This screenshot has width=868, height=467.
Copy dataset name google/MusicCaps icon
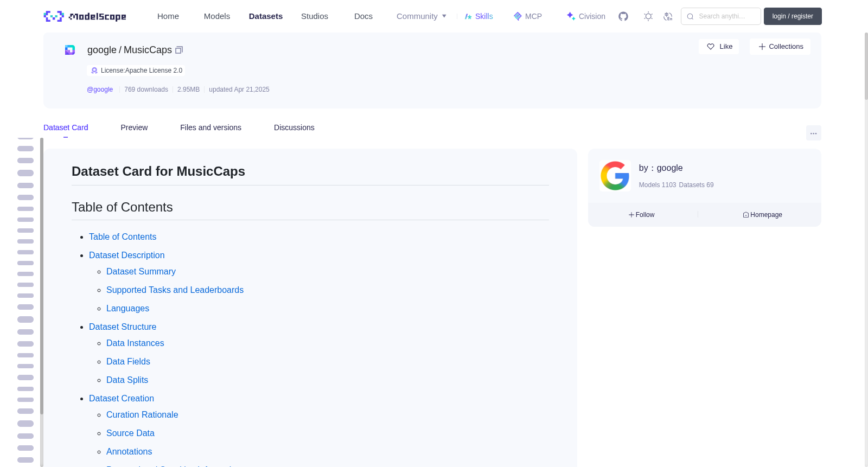pyautogui.click(x=179, y=50)
